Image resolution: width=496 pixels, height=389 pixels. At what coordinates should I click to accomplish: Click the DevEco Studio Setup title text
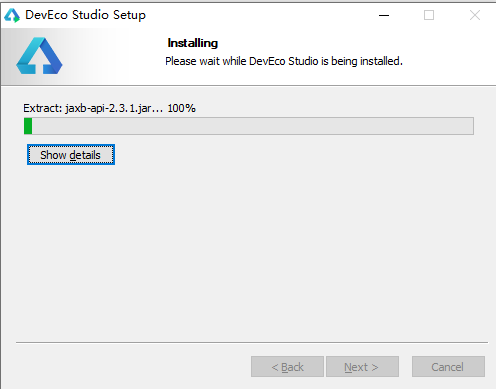click(x=85, y=15)
